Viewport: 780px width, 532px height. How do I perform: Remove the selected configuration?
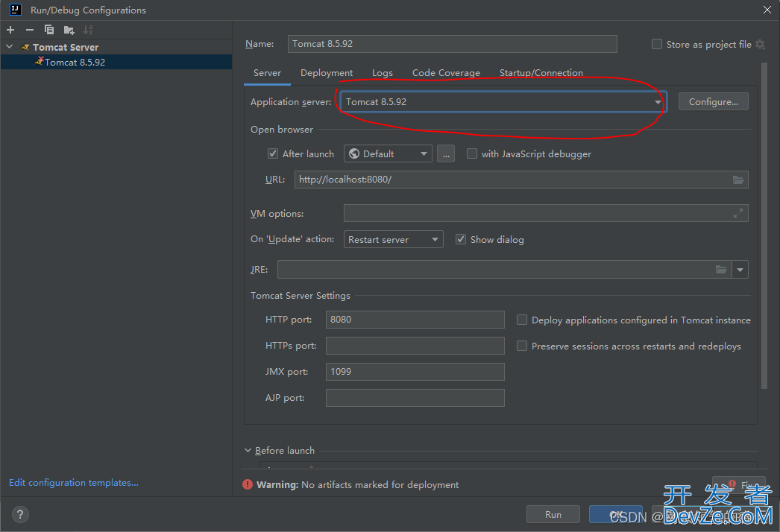point(30,30)
